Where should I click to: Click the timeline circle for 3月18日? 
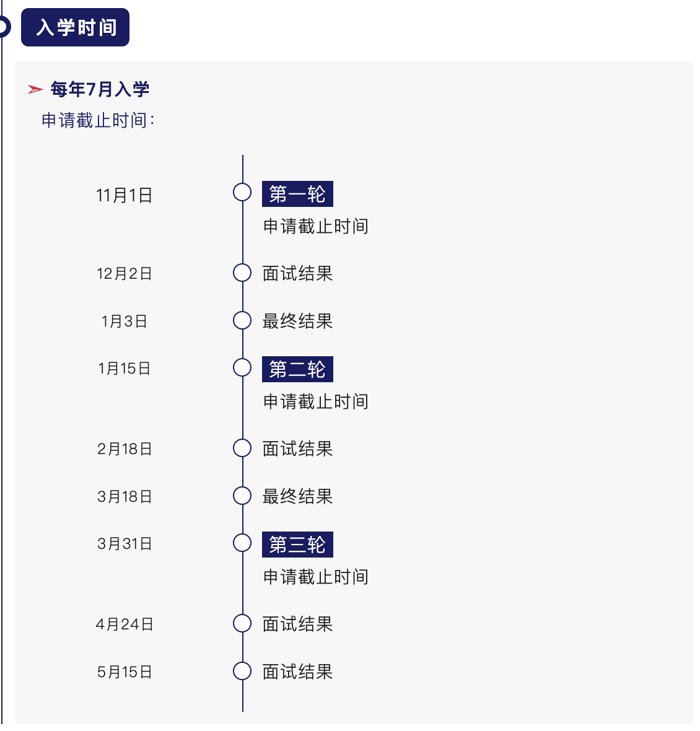(242, 496)
